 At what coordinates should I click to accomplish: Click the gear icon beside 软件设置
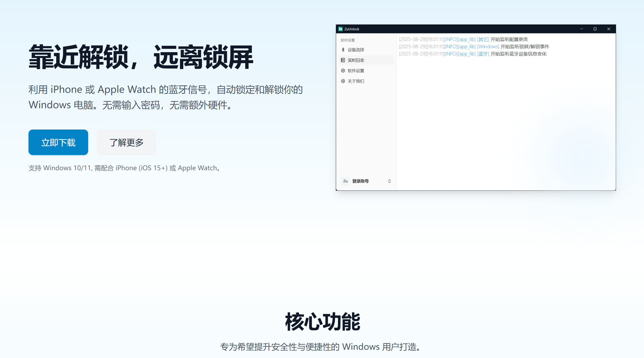343,70
